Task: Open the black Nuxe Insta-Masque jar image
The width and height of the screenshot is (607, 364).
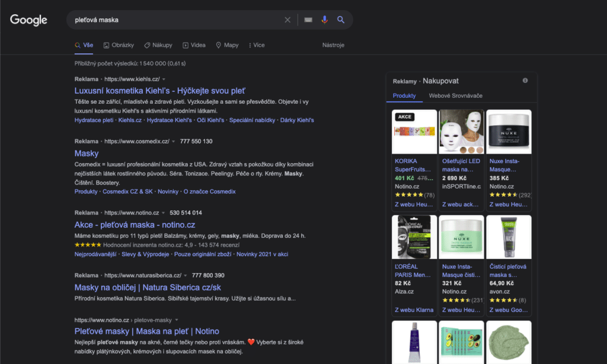Action: tap(509, 132)
